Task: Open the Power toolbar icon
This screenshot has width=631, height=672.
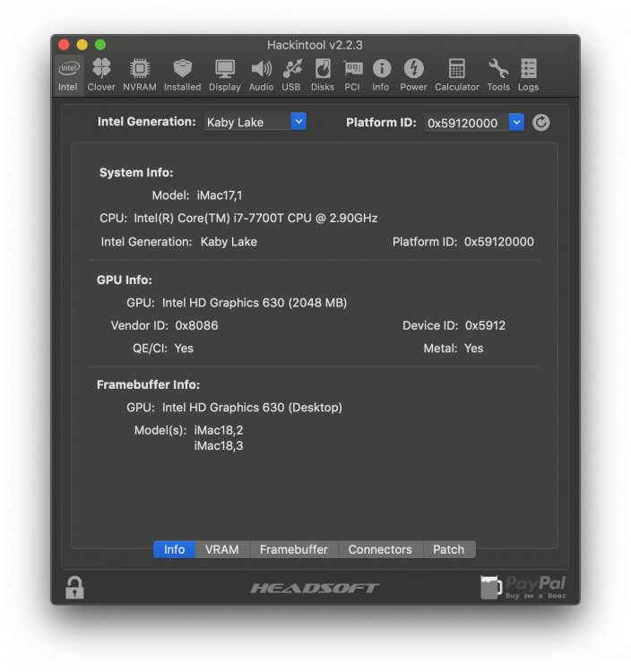Action: tap(413, 73)
